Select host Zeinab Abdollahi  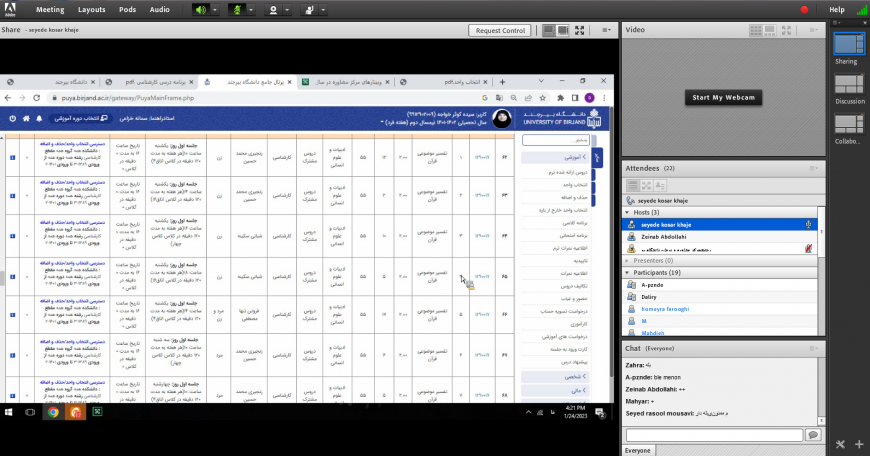click(x=720, y=237)
